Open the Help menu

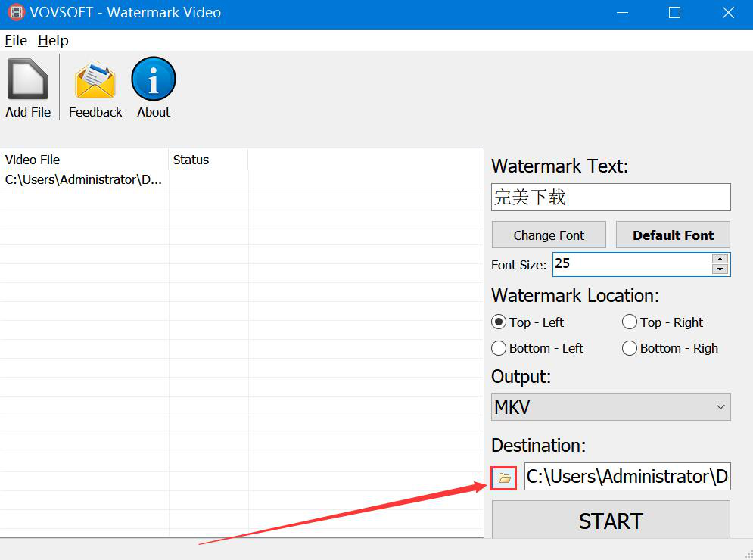(53, 41)
